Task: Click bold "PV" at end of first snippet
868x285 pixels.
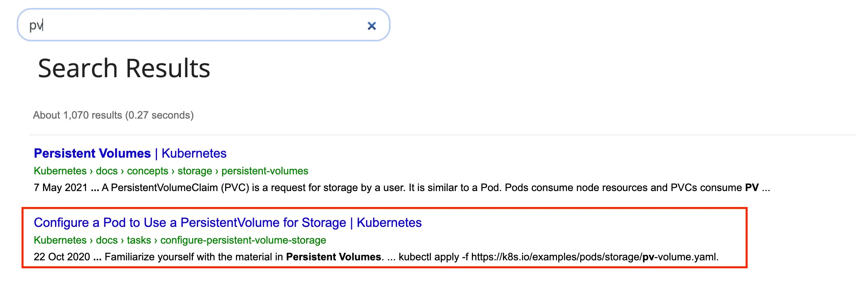Action: tap(752, 187)
